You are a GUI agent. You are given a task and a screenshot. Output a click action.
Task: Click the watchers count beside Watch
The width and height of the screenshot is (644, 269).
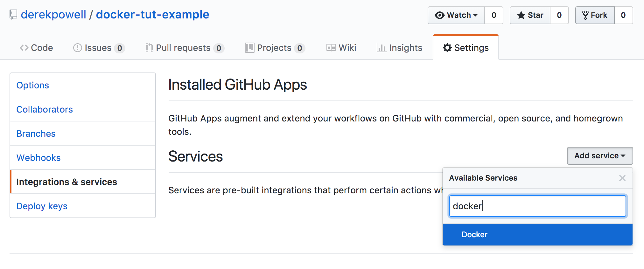coord(494,15)
